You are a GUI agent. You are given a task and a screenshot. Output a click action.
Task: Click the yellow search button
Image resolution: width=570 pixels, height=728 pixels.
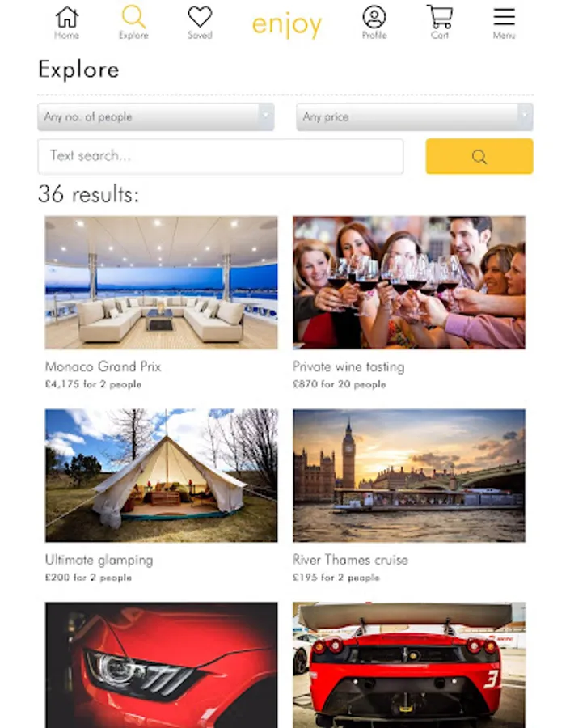(x=479, y=156)
